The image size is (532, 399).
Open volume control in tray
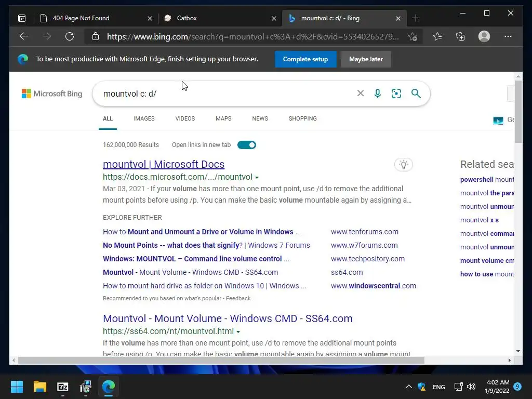[x=471, y=387]
